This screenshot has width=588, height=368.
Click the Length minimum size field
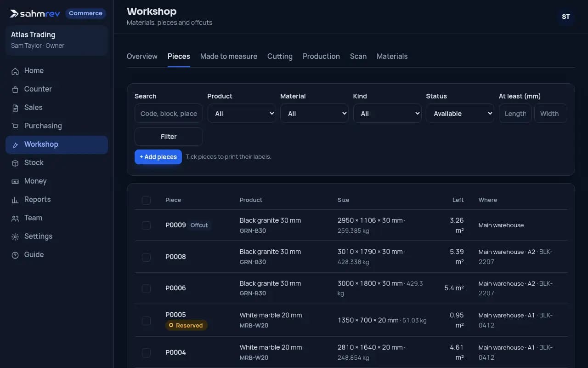(x=515, y=114)
